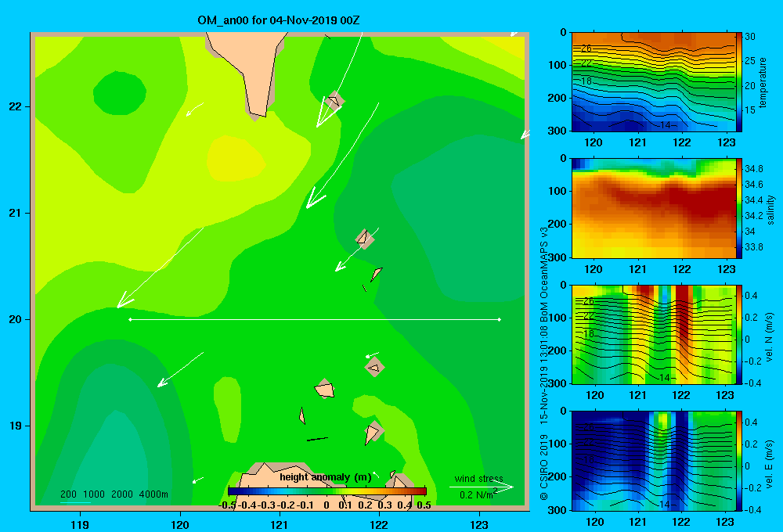Screen dimensions: 783x532
Task: Click the eastward velocity section panel
Action: [x=653, y=461]
